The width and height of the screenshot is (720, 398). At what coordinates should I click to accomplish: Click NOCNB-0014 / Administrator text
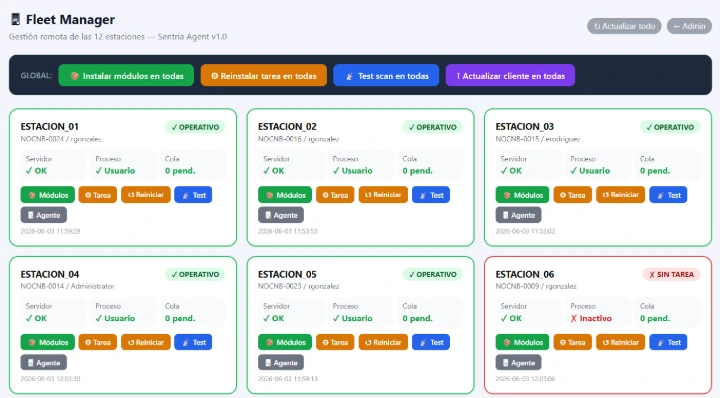point(67,286)
